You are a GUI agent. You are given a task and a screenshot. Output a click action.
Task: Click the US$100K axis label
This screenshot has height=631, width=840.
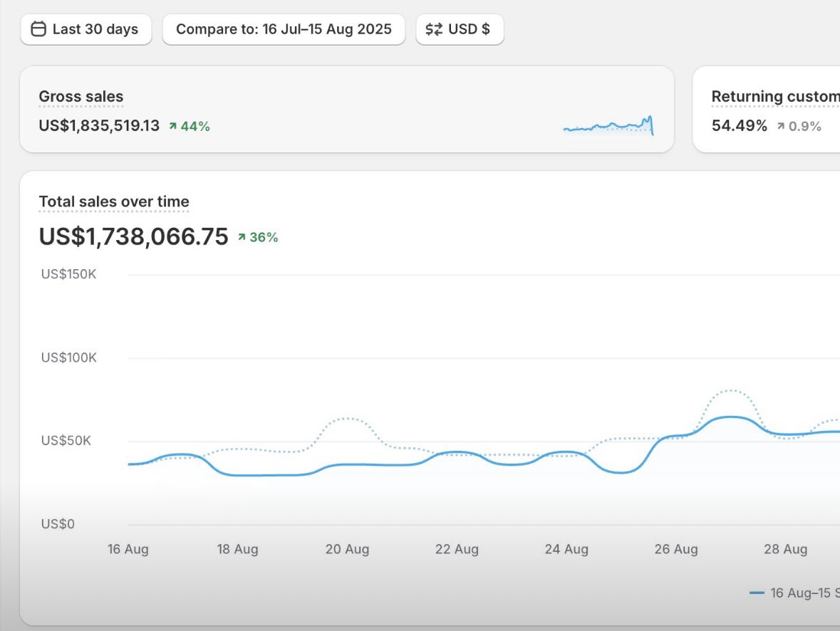[x=68, y=358]
